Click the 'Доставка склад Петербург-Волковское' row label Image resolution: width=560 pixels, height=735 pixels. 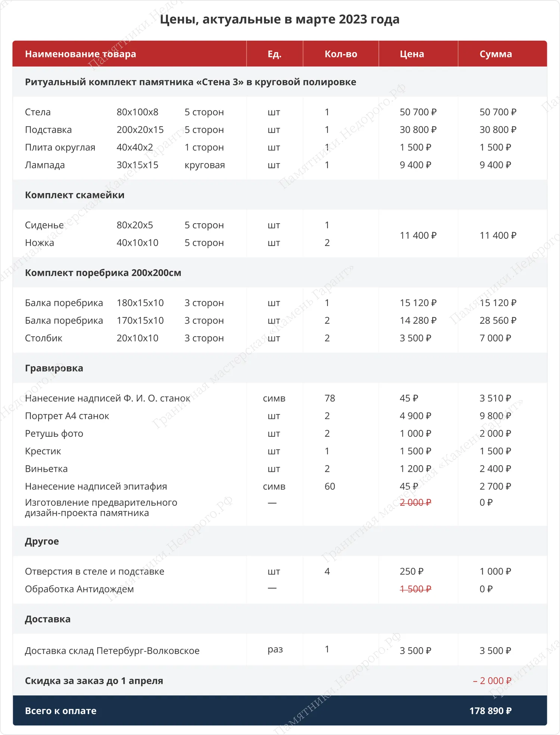(112, 651)
